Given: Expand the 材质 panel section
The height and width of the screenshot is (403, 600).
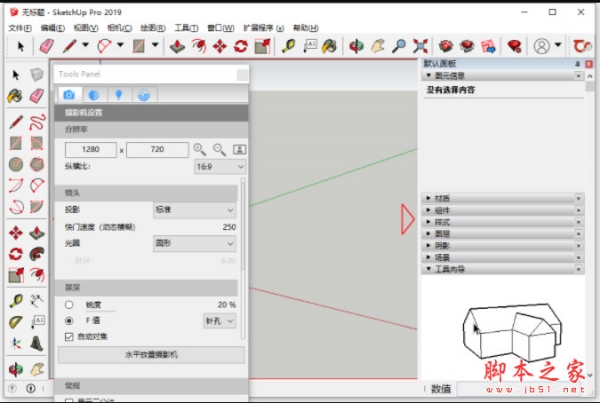Looking at the screenshot, I should 503,198.
